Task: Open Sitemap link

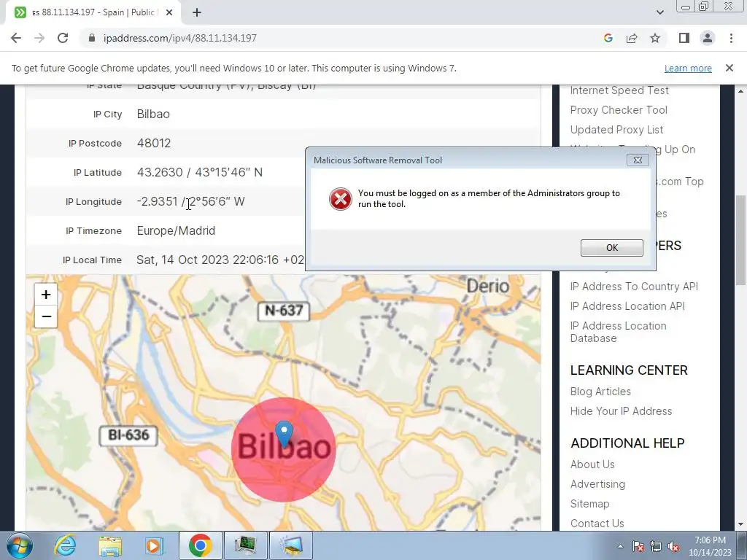Action: tap(589, 504)
